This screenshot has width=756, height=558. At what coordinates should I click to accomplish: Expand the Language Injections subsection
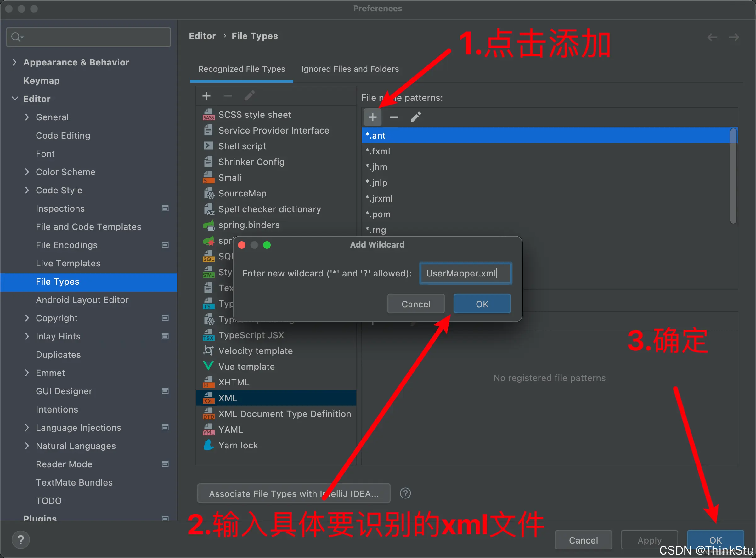click(27, 428)
